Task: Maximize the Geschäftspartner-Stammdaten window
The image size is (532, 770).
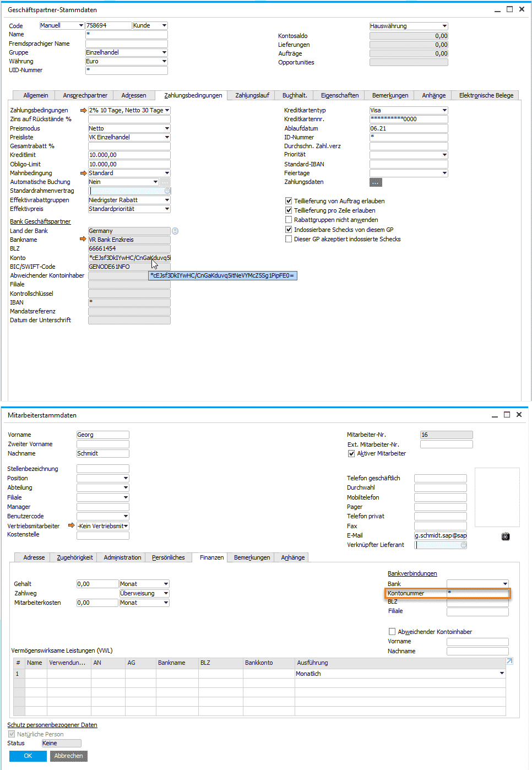Action: coord(509,9)
